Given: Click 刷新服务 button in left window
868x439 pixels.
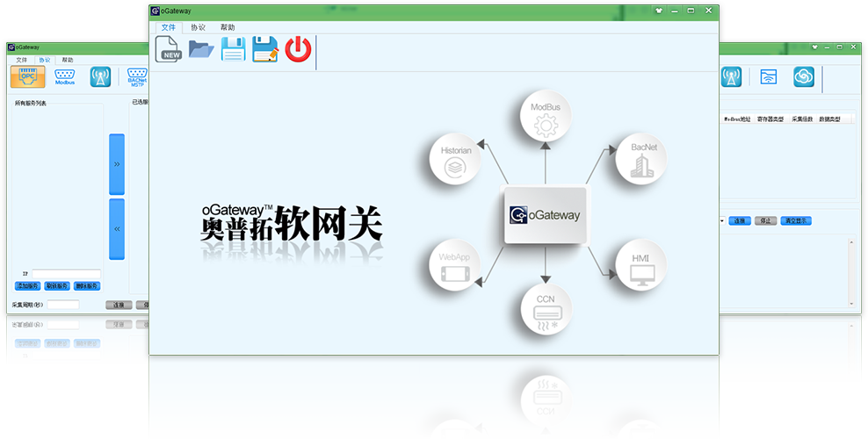Looking at the screenshot, I should (57, 286).
